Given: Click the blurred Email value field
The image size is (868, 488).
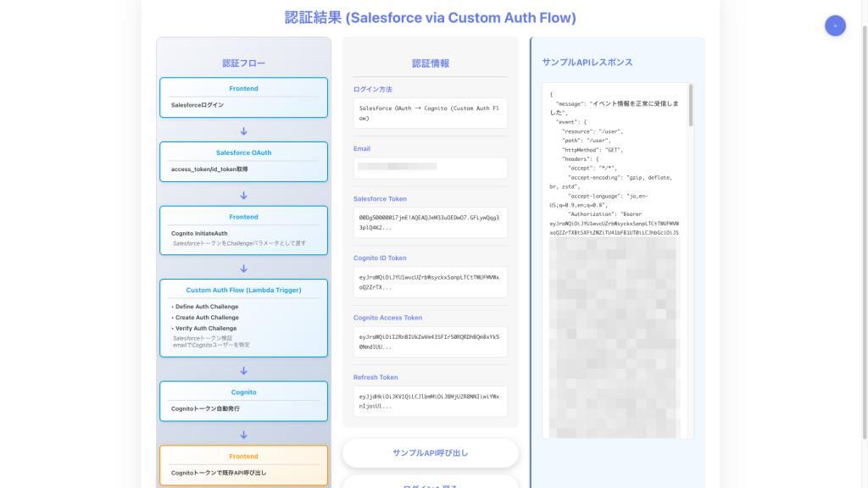Looking at the screenshot, I should point(430,167).
